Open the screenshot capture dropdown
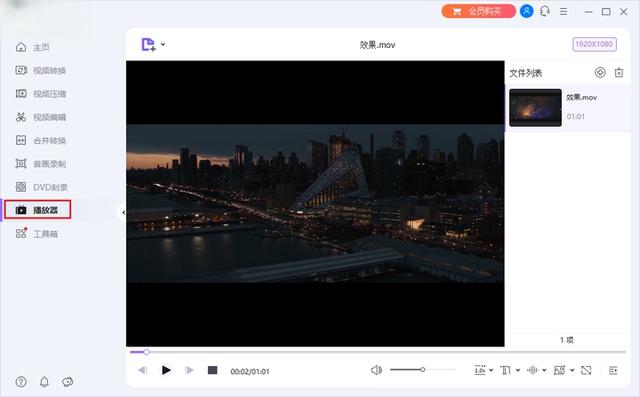This screenshot has width=640, height=397. 564,370
